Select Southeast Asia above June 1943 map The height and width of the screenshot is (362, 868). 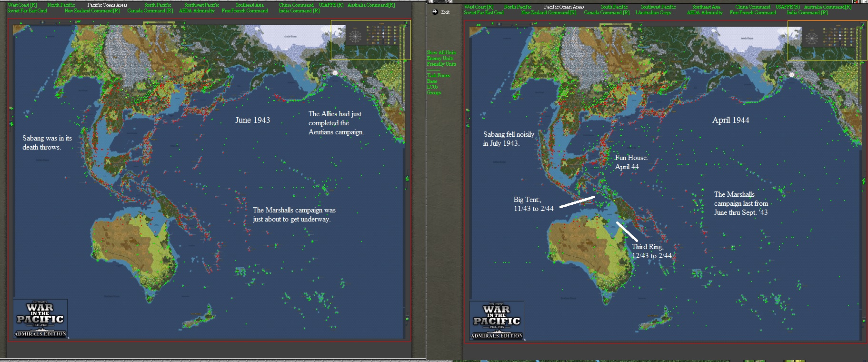pyautogui.click(x=249, y=5)
